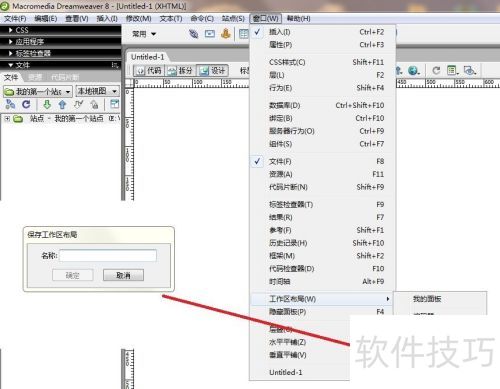This screenshot has height=389, width=500.
Task: Select 代码片断(N) menu item
Action: 322,187
